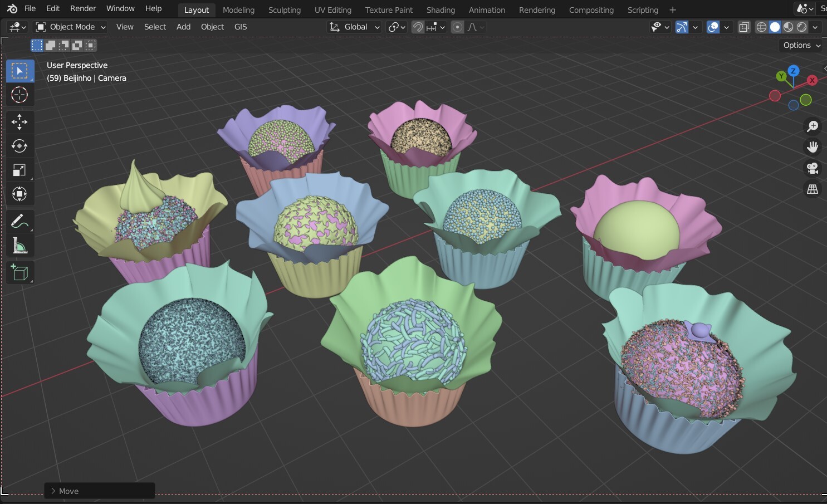Switch to orthographic grid view
827x504 pixels.
click(813, 189)
